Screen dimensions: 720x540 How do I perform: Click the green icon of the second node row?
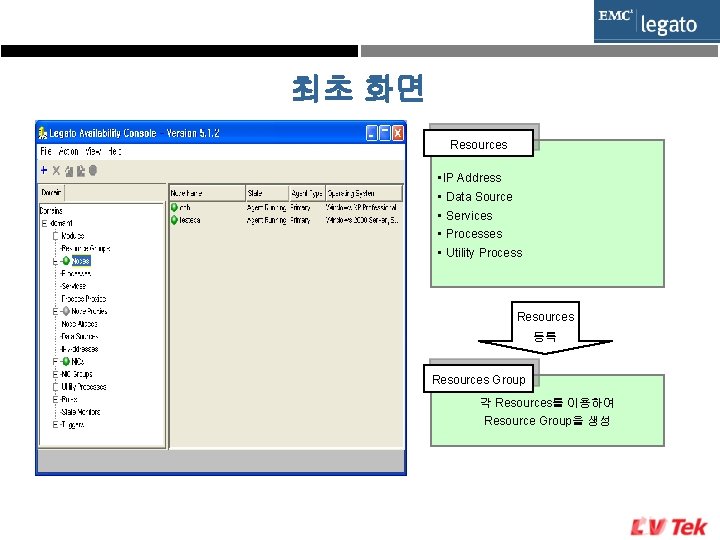(x=174, y=220)
